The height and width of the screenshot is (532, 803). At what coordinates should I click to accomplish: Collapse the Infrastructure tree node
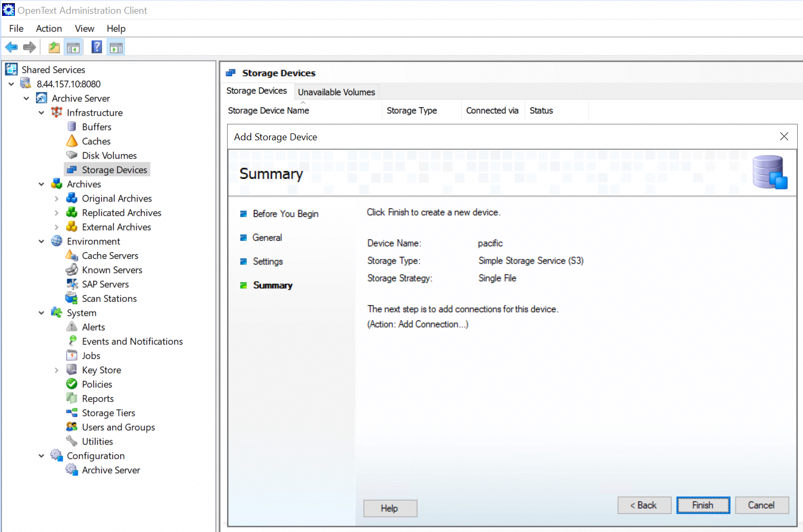[41, 112]
